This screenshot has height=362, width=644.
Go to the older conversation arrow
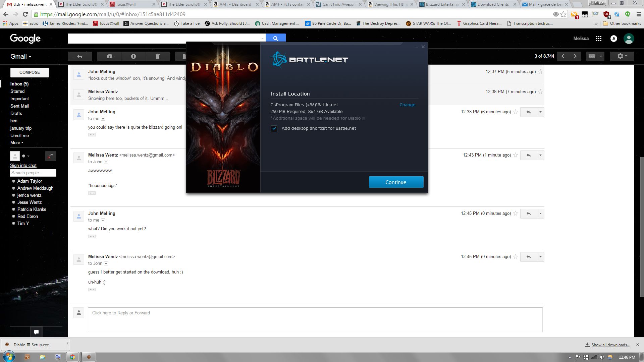point(575,56)
